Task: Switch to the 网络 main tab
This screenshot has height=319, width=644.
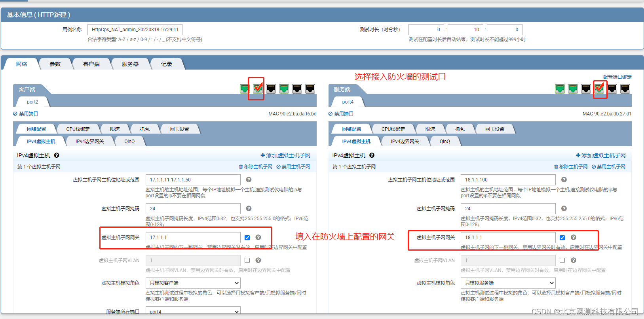Action: click(22, 64)
